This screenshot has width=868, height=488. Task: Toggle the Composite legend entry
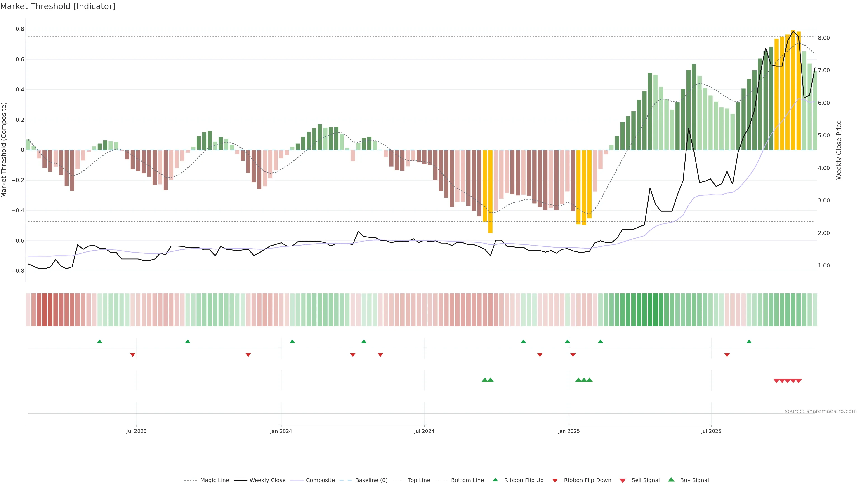tap(320, 480)
